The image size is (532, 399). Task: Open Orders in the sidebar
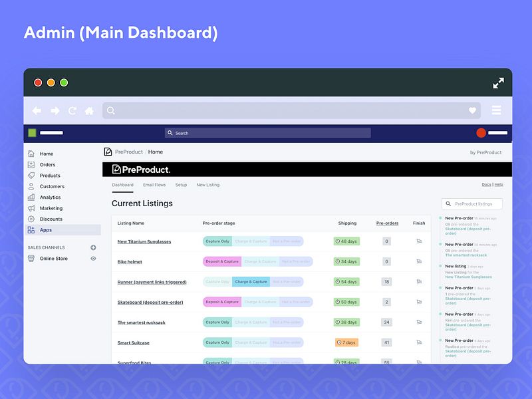tap(47, 164)
